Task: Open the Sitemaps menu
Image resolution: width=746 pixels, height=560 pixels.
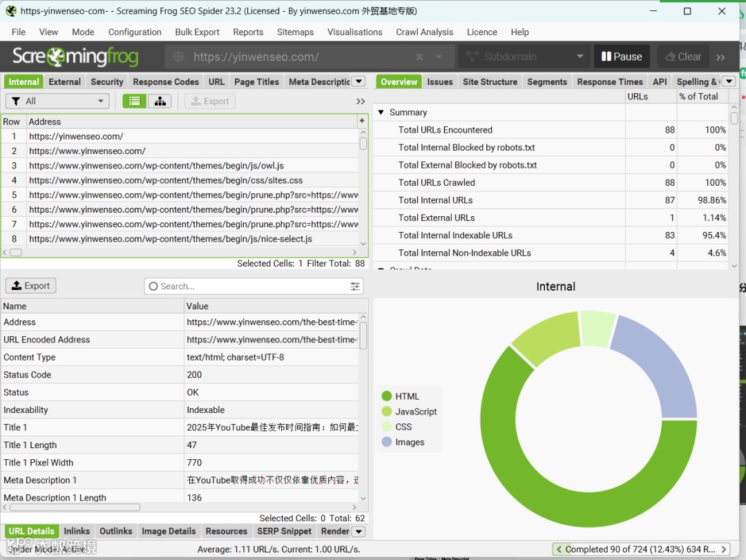Action: 295,32
